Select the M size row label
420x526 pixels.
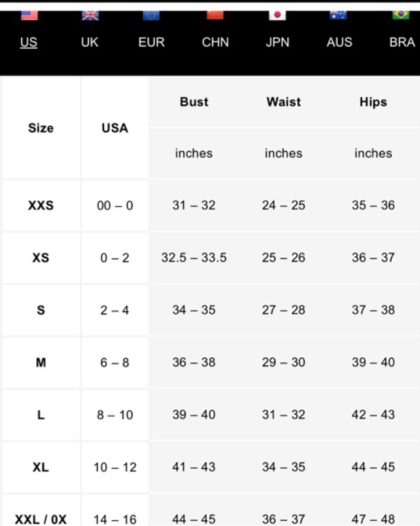tap(41, 362)
